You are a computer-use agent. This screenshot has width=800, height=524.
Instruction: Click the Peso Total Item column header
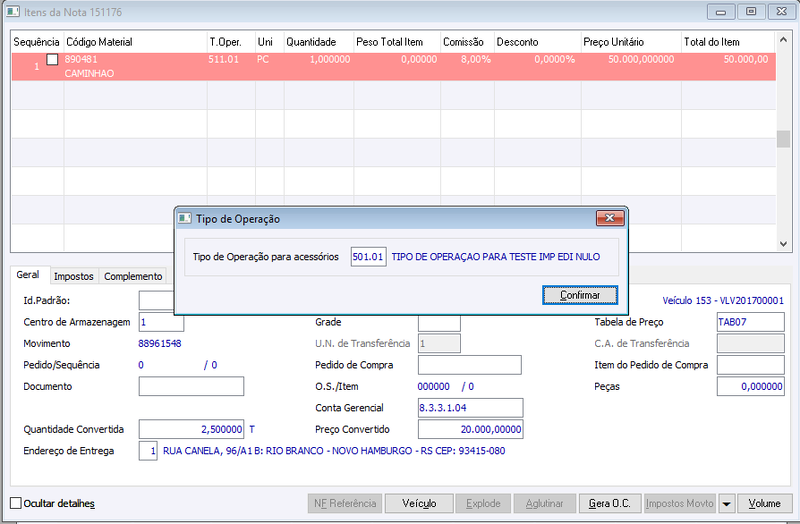pos(397,42)
